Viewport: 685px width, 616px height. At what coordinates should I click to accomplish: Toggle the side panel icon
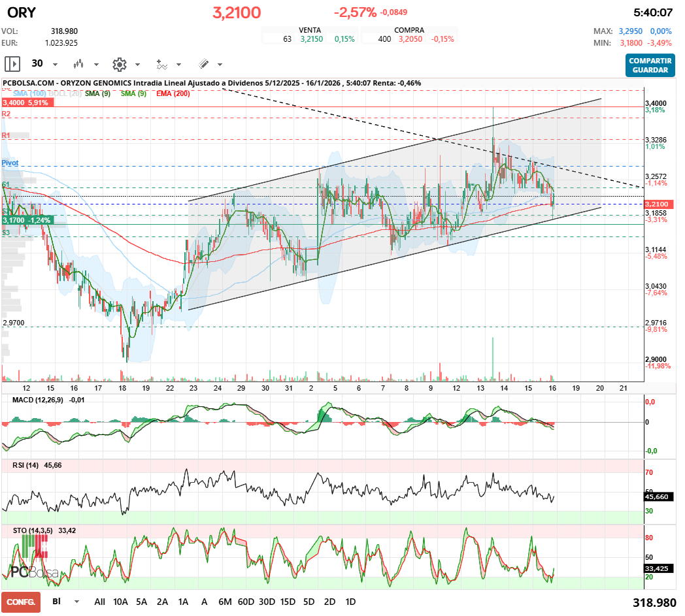click(x=11, y=64)
